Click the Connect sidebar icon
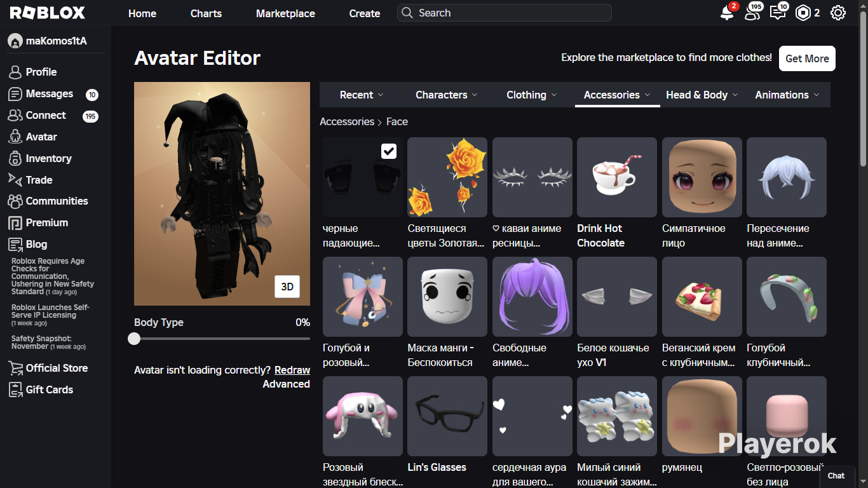The image size is (868, 488). click(15, 115)
